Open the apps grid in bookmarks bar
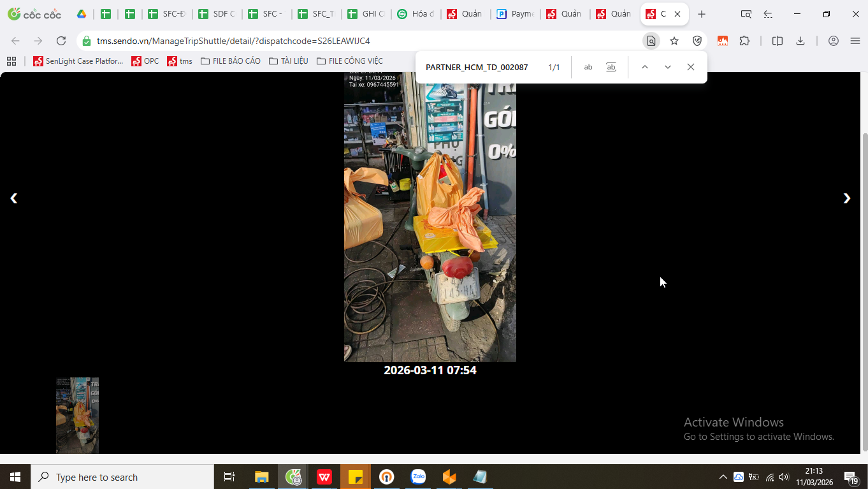 coord(11,61)
